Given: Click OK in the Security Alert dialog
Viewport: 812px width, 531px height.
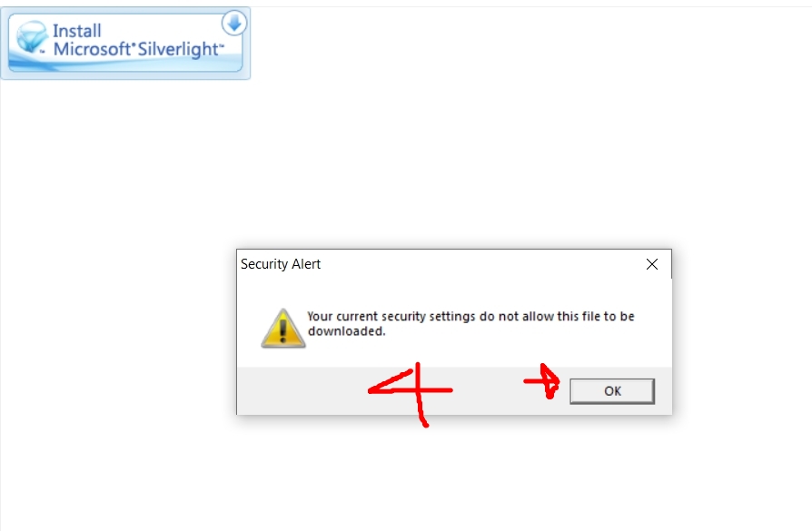Looking at the screenshot, I should [612, 391].
